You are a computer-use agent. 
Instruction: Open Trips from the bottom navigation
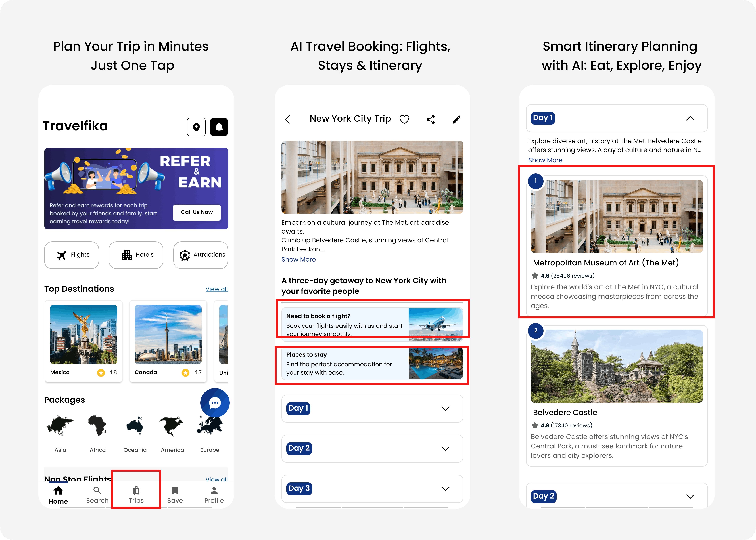click(x=136, y=494)
